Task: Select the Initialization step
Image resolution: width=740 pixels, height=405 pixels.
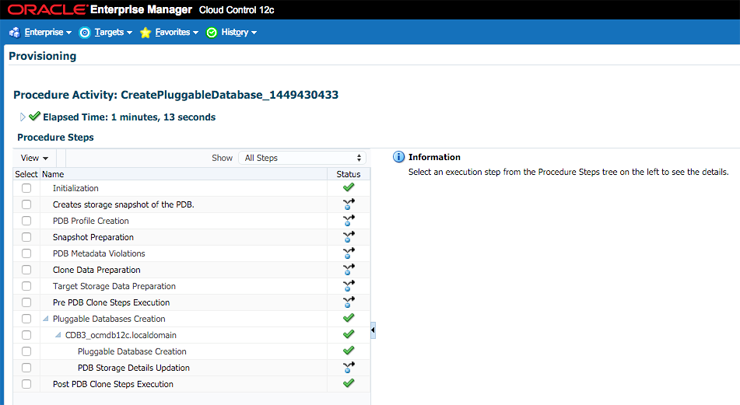Action: (76, 188)
